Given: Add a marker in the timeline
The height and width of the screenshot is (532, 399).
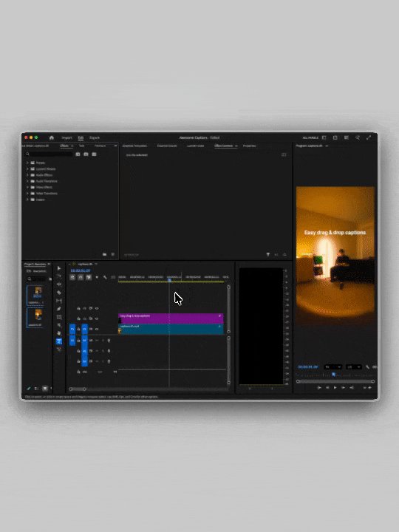Looking at the screenshot, I should [x=97, y=277].
